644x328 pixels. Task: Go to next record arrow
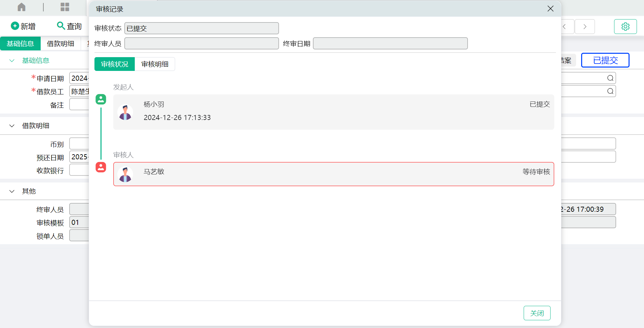point(585,27)
